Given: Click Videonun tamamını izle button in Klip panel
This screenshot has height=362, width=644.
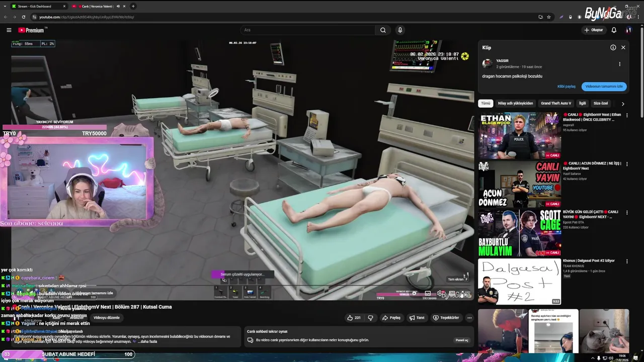Looking at the screenshot, I should point(604,86).
